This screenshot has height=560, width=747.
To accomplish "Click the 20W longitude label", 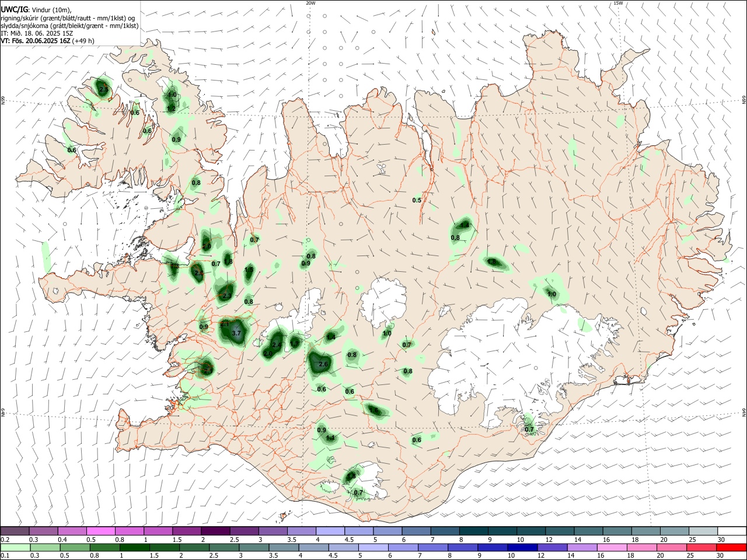I will click(x=310, y=3).
